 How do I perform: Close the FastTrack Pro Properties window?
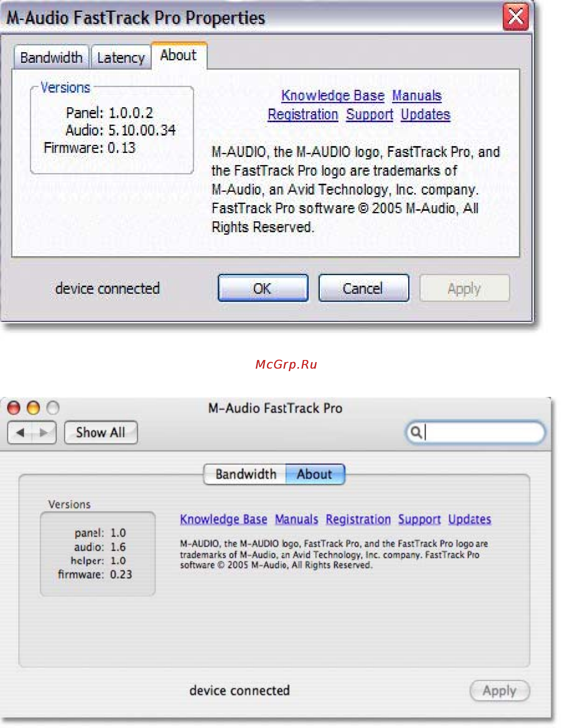(515, 17)
